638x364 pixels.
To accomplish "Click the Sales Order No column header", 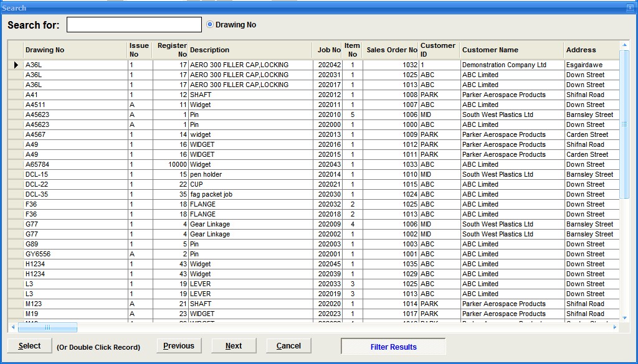I will 391,50.
